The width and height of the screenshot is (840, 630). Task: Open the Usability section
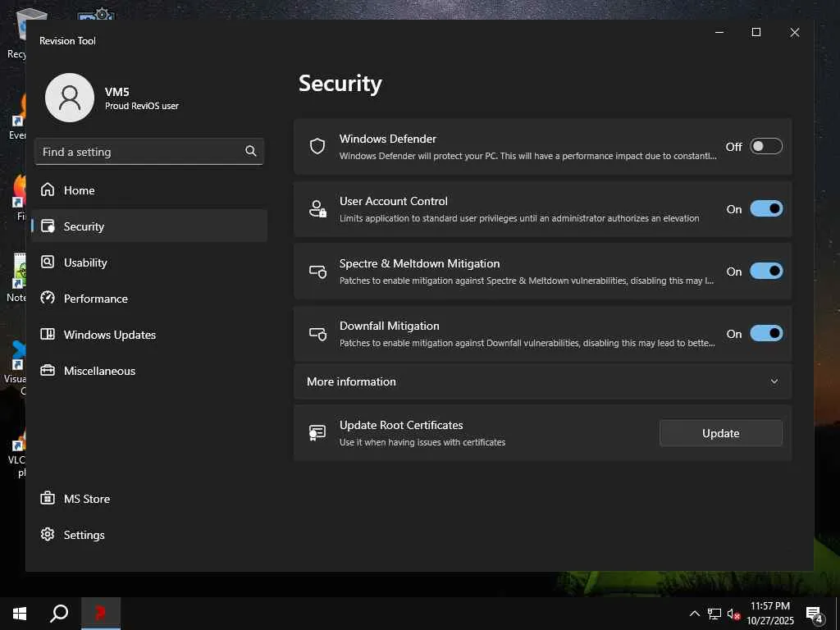click(x=149, y=262)
